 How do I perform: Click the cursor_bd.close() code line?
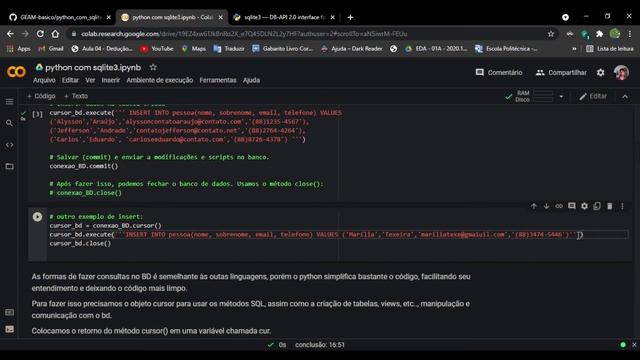(80, 243)
